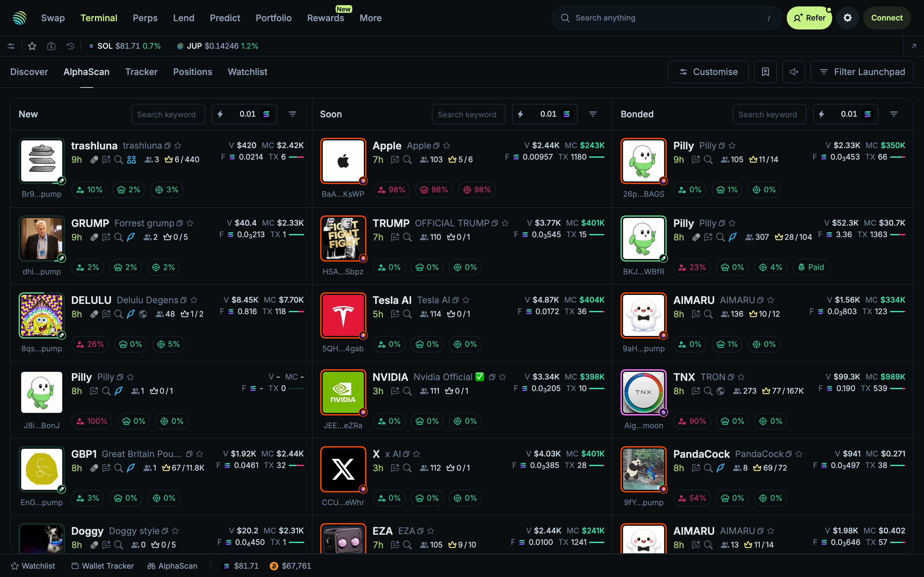Open the Portfolio menu item
Screen dimensions: 924x577
tap(274, 18)
